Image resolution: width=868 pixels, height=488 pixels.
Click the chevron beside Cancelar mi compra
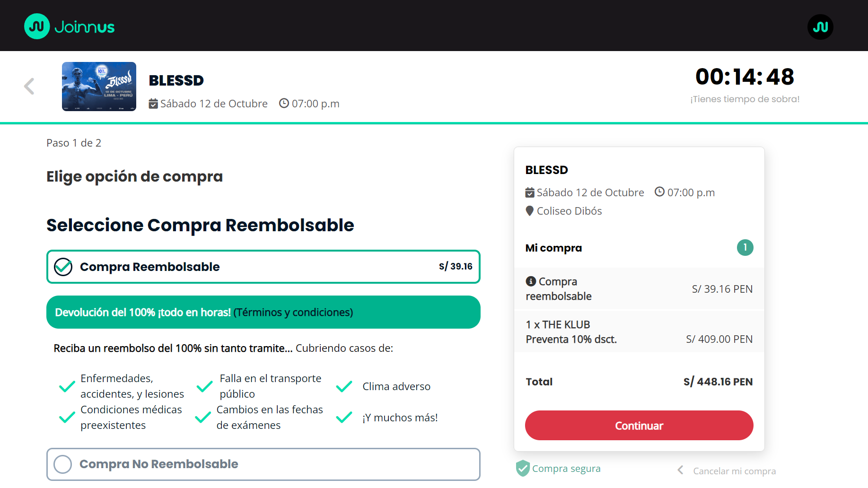point(680,470)
